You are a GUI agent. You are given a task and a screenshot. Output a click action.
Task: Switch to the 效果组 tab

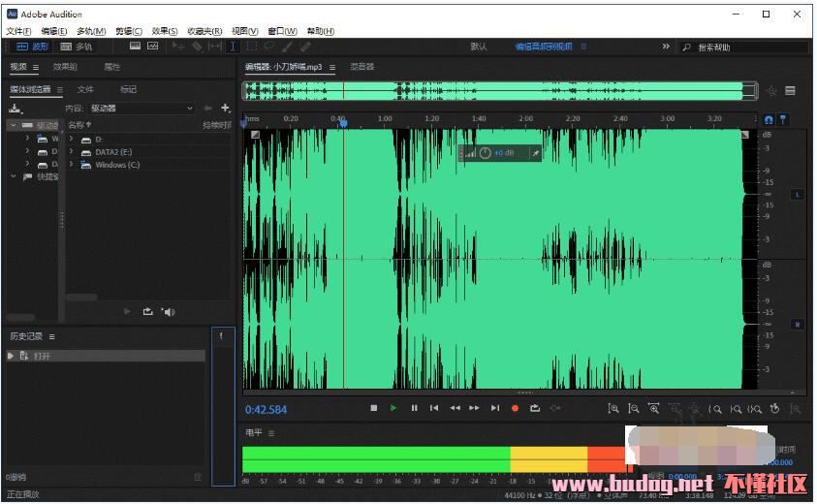point(65,67)
